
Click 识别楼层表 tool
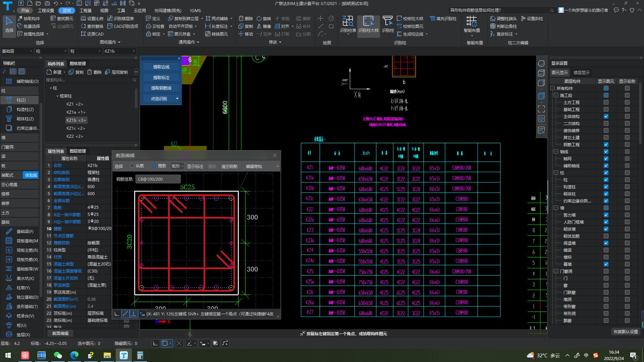click(x=121, y=18)
